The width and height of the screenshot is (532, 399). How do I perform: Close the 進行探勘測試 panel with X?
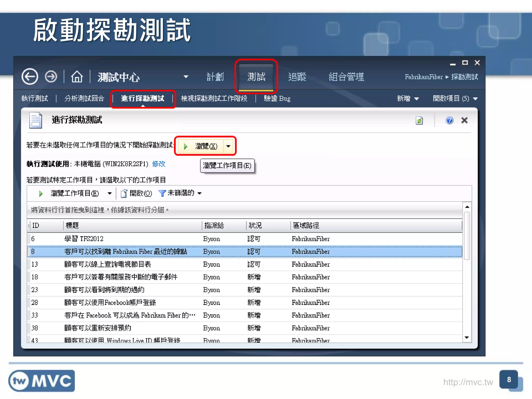pyautogui.click(x=464, y=120)
